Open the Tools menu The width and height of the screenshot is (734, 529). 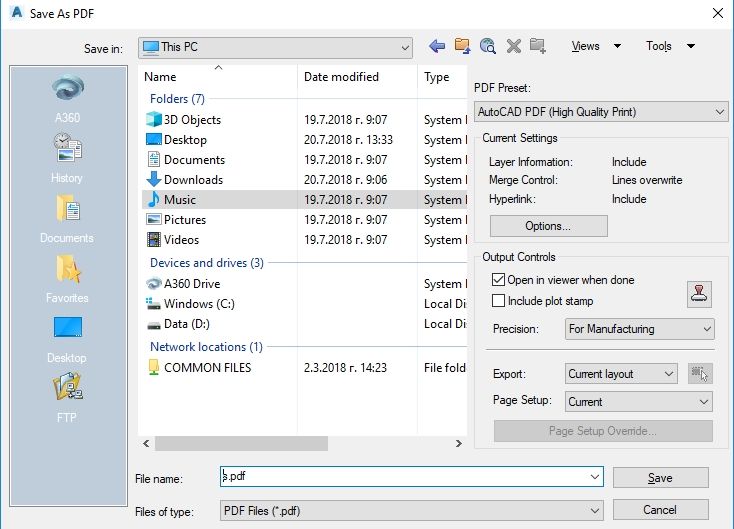pyautogui.click(x=670, y=46)
